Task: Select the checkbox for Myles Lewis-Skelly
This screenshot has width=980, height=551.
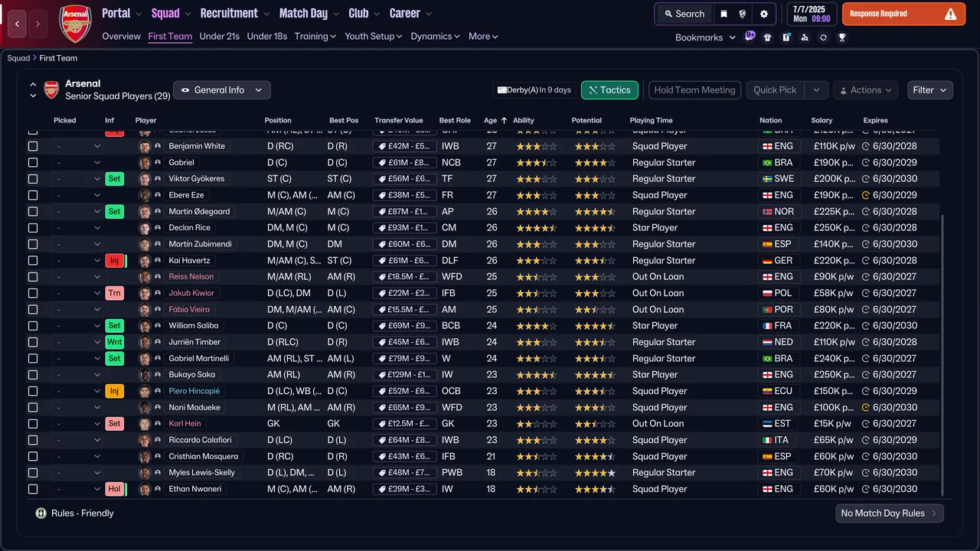Action: click(x=33, y=473)
